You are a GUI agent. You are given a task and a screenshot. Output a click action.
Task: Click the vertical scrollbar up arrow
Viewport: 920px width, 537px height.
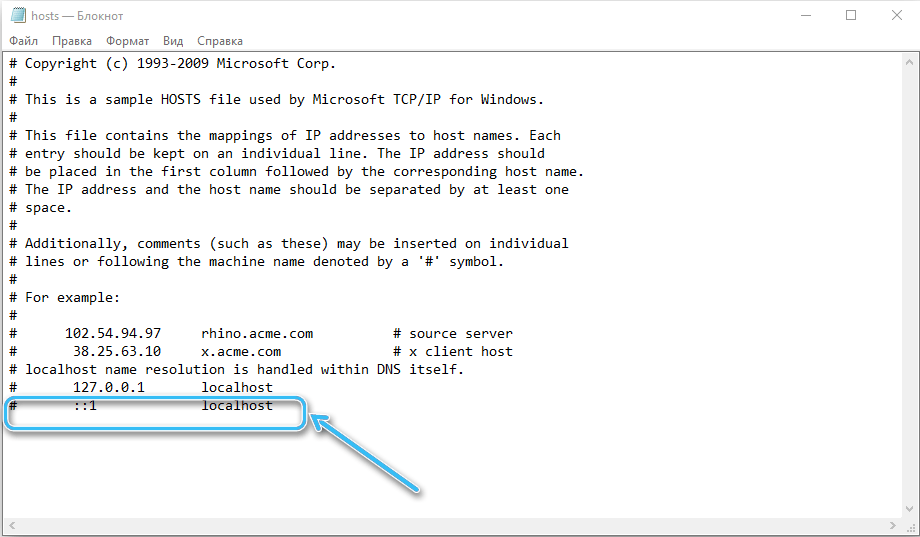point(909,63)
